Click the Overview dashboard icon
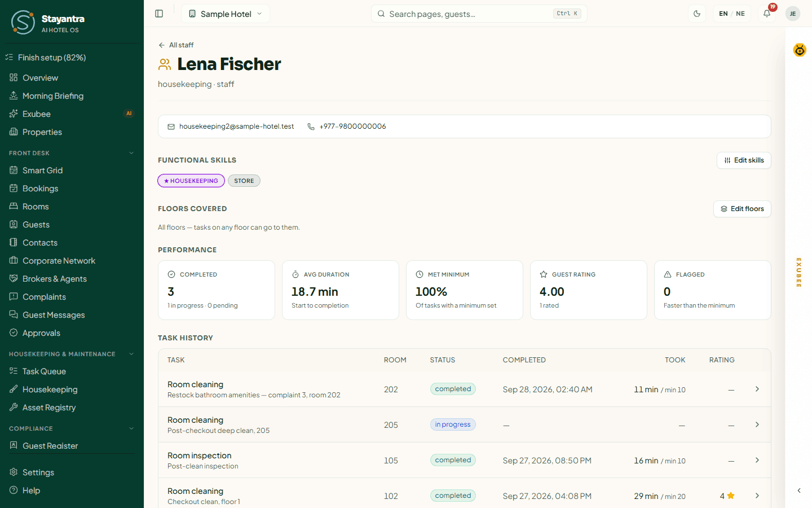Image resolution: width=812 pixels, height=508 pixels. (14, 77)
